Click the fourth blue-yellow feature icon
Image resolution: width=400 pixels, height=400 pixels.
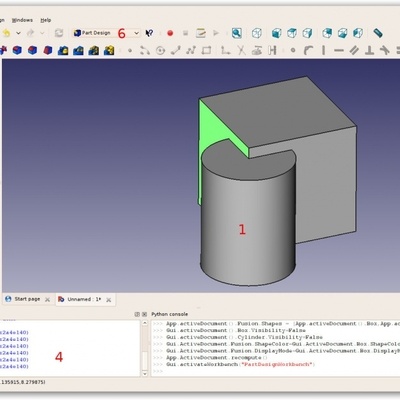109,50
